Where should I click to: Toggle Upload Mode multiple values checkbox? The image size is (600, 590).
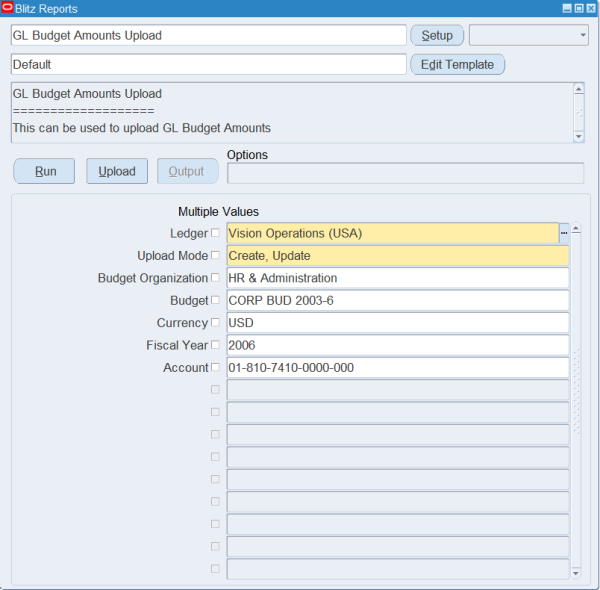click(x=215, y=255)
